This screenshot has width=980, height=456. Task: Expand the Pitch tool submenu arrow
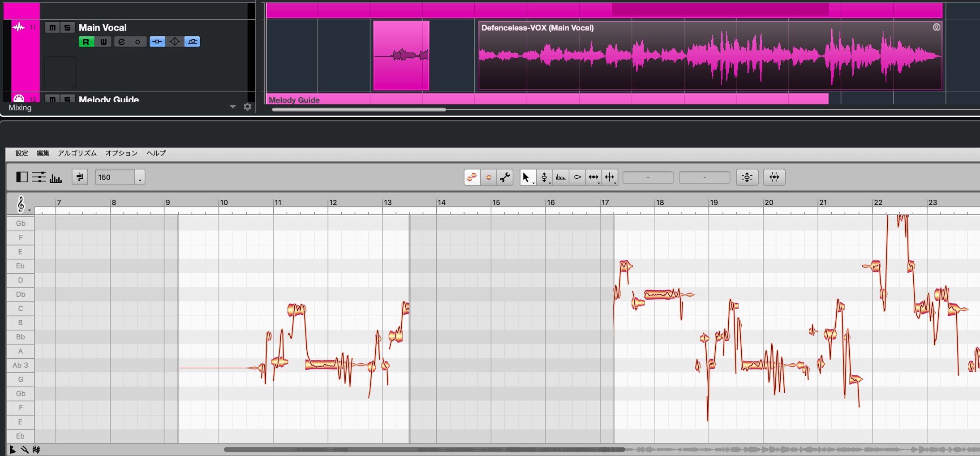[550, 183]
